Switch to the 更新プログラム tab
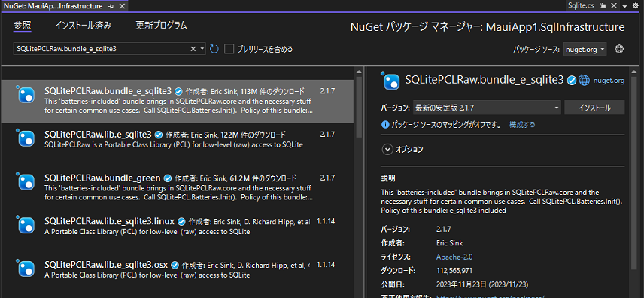The image size is (644, 298). pyautogui.click(x=162, y=26)
